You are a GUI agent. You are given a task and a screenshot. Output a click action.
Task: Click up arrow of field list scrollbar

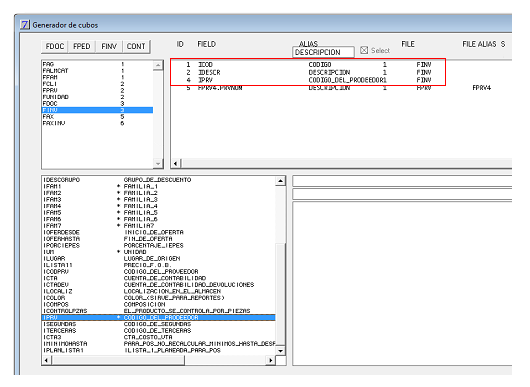tap(281, 181)
